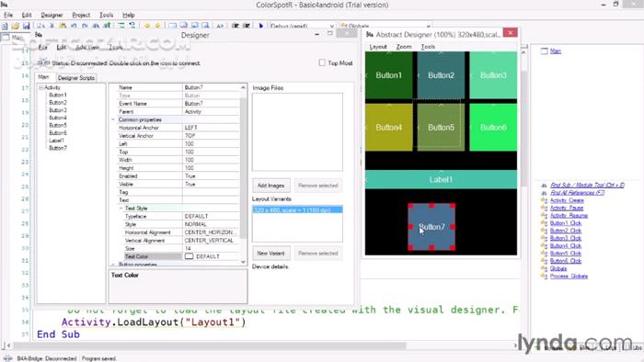This screenshot has width=644, height=362.
Task: Click the Text Color DEFAULT color swatch
Action: coord(189,256)
